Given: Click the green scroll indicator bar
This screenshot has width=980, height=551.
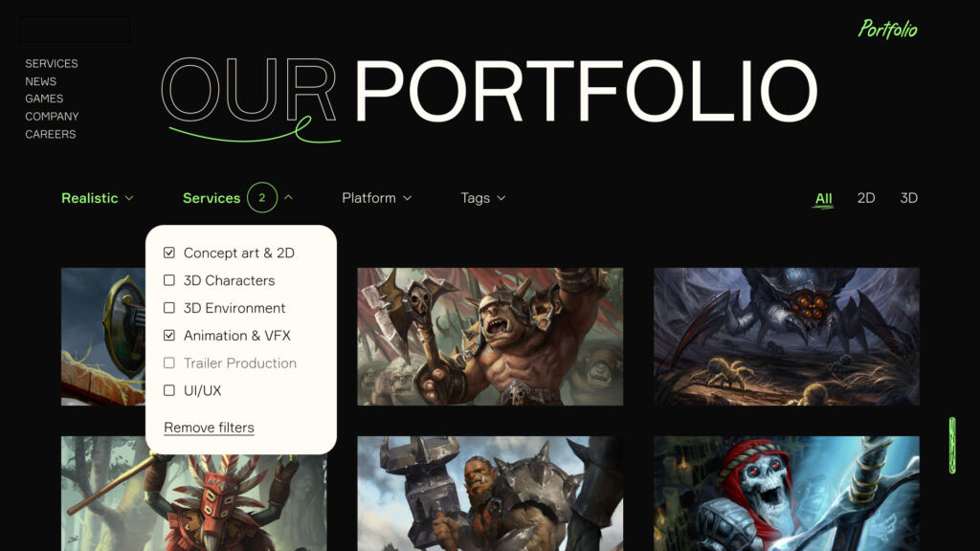Looking at the screenshot, I should tap(952, 446).
